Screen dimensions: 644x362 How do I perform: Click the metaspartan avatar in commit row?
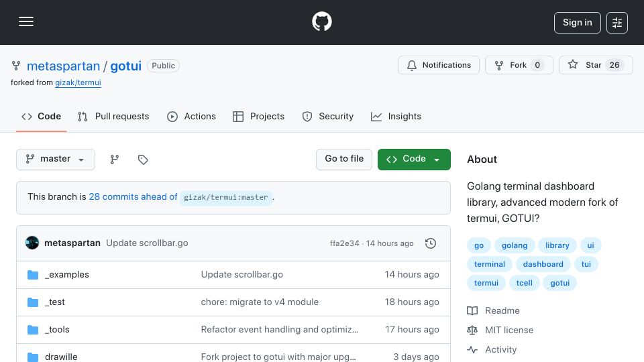click(x=32, y=243)
